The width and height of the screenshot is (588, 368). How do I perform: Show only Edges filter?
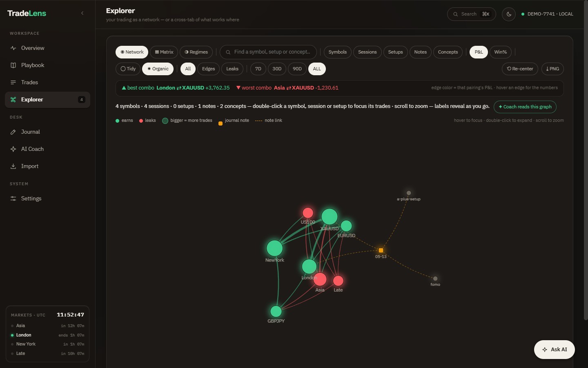pos(208,69)
